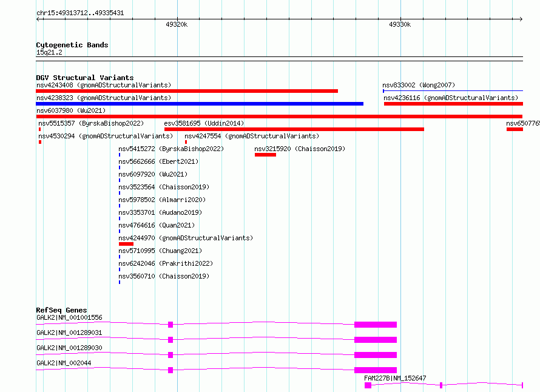540x392 pixels.
Task: Open the nsv5515357 (ByrskaBishop2022) label
Action: click(91, 123)
